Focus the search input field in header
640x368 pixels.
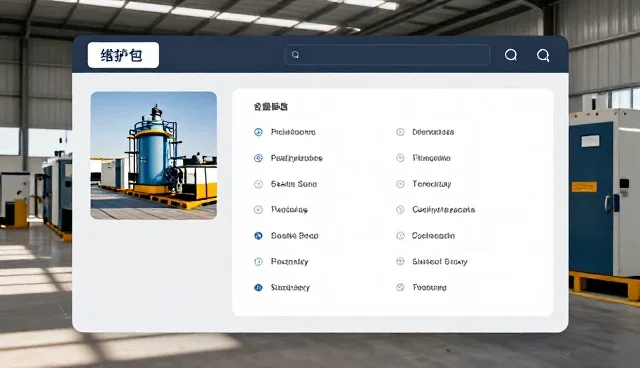[387, 55]
